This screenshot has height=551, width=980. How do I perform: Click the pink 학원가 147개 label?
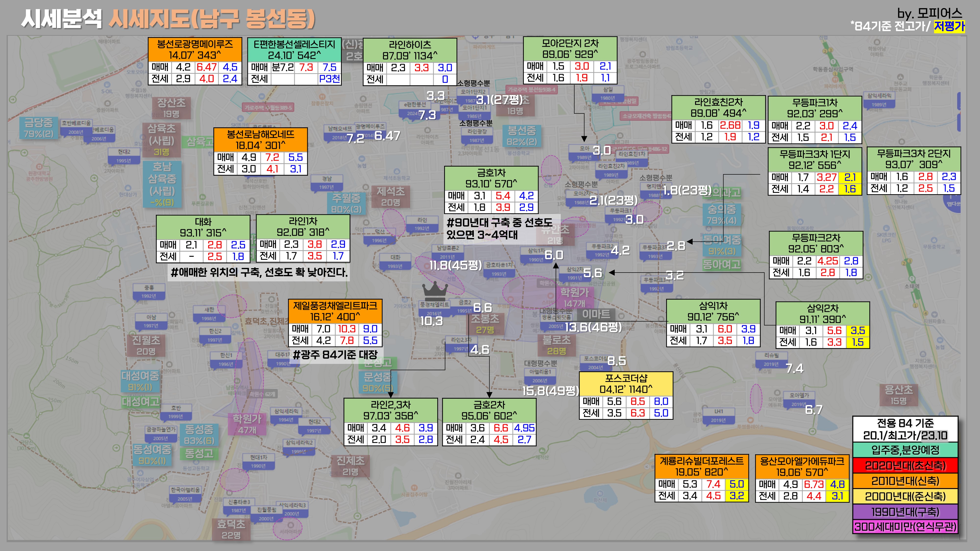pos(575,298)
